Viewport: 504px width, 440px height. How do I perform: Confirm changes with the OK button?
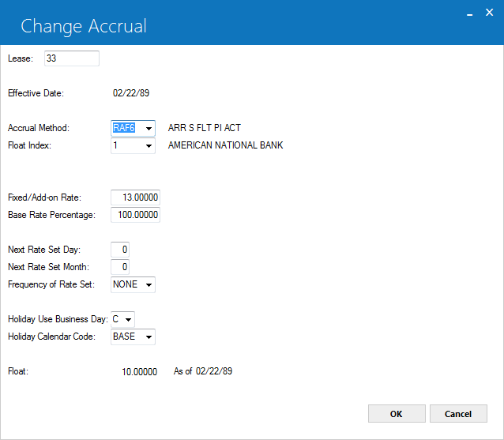click(397, 414)
